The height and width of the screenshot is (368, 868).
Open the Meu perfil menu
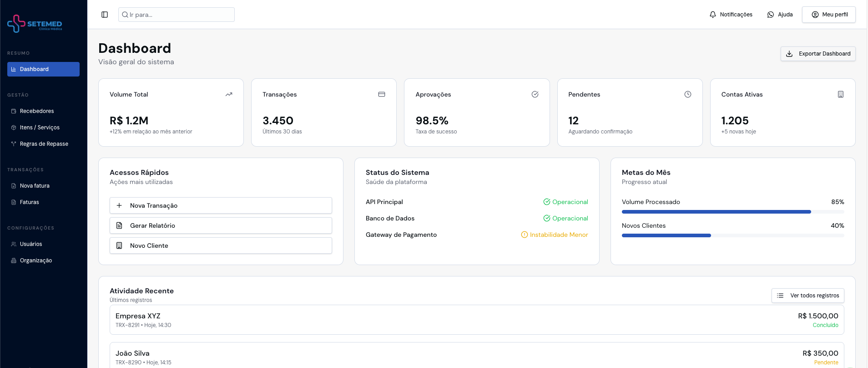click(x=829, y=15)
